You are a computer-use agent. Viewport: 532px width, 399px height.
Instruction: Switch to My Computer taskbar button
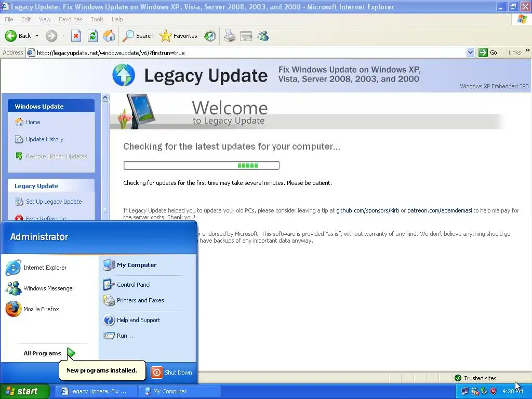pyautogui.click(x=180, y=392)
